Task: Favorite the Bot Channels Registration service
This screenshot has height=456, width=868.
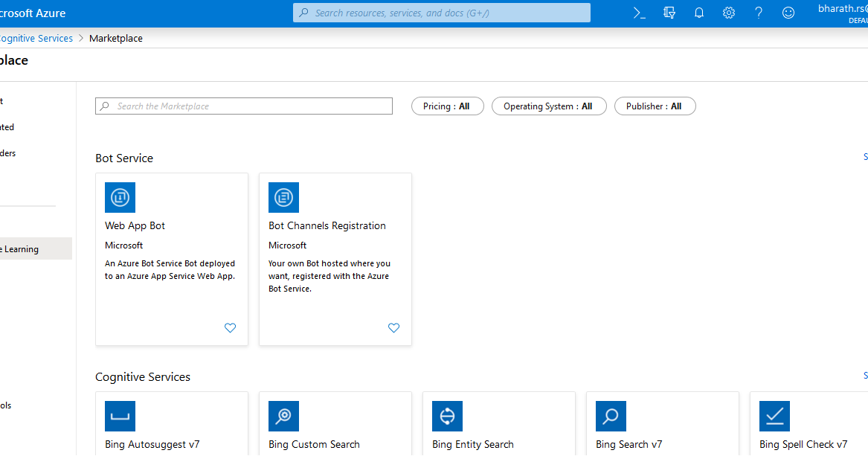Action: tap(393, 327)
